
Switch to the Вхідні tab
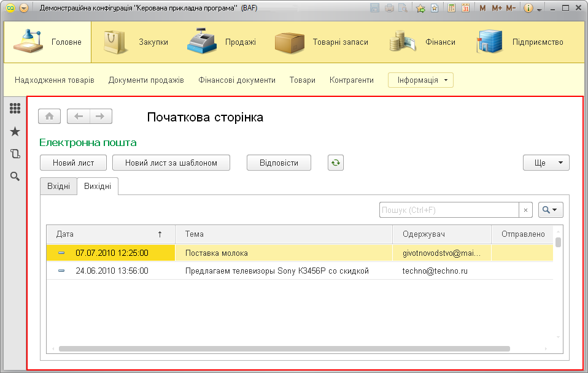click(x=58, y=186)
